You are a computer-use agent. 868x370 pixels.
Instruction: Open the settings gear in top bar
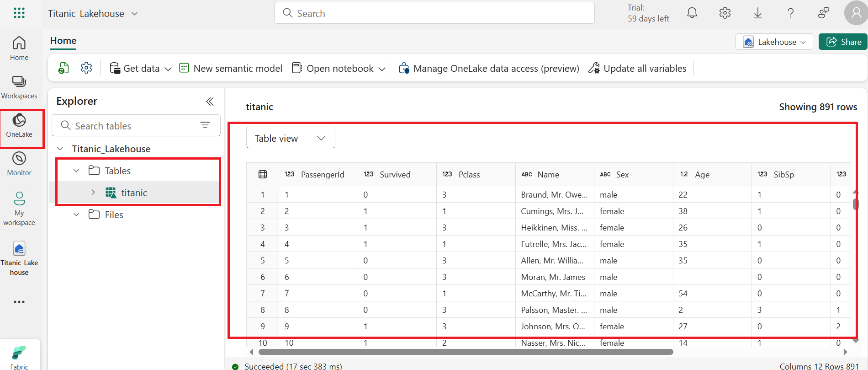(725, 13)
